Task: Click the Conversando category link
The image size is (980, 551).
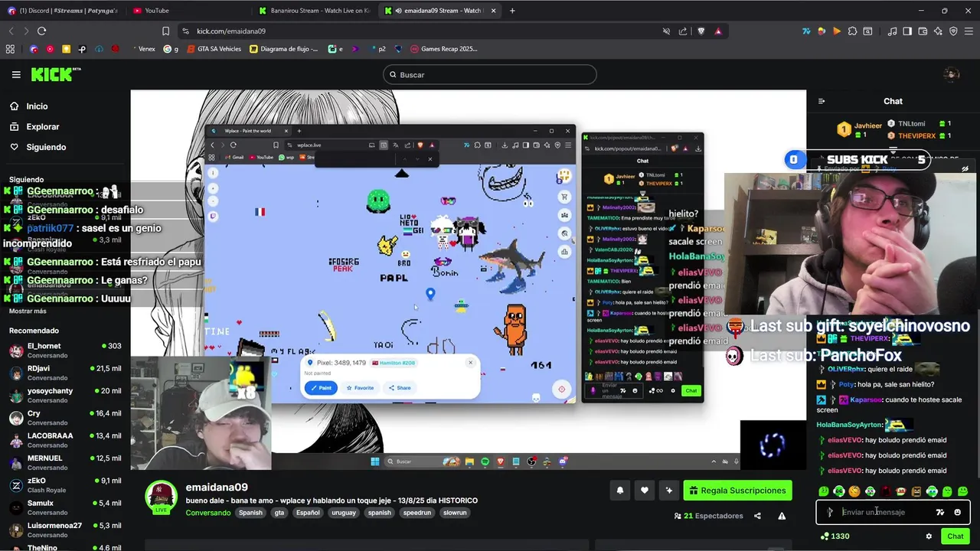Action: pyautogui.click(x=207, y=513)
